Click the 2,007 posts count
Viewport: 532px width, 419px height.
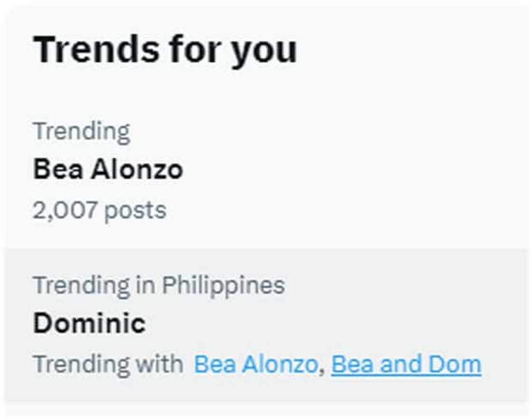point(99,210)
